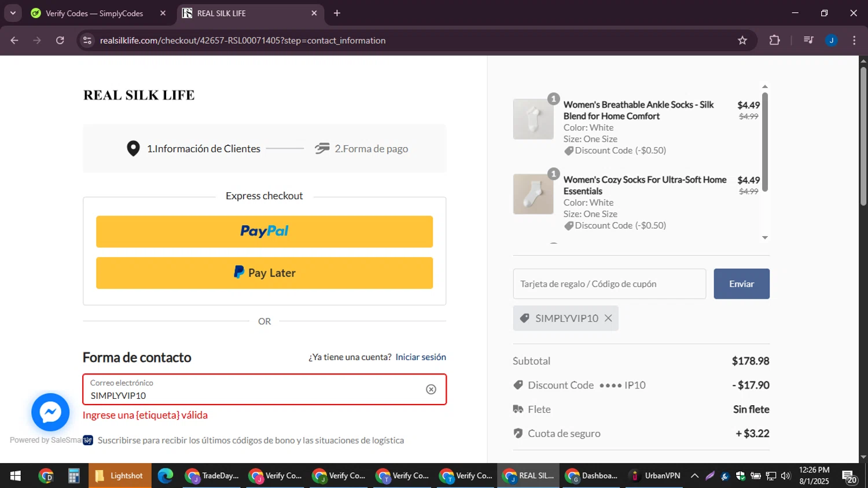Screen dimensions: 868x488
Task: Close the Verify Codes — SimplyCodes tab
Action: tap(163, 13)
